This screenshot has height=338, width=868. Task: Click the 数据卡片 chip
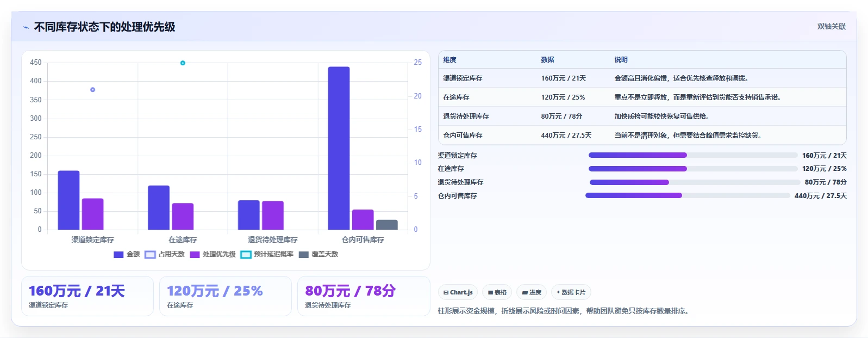pyautogui.click(x=571, y=292)
